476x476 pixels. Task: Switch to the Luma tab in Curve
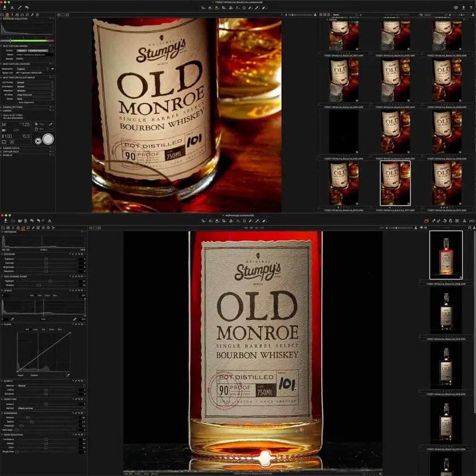point(35,329)
